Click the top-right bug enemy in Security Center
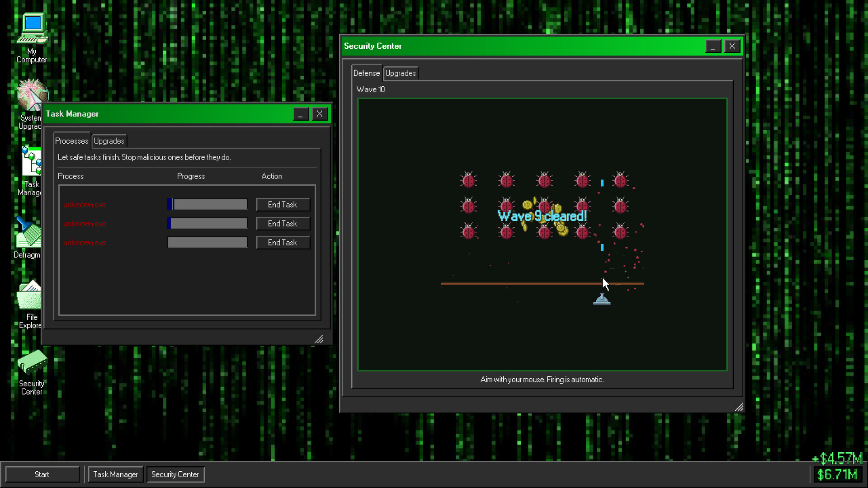The image size is (868, 488). click(620, 180)
